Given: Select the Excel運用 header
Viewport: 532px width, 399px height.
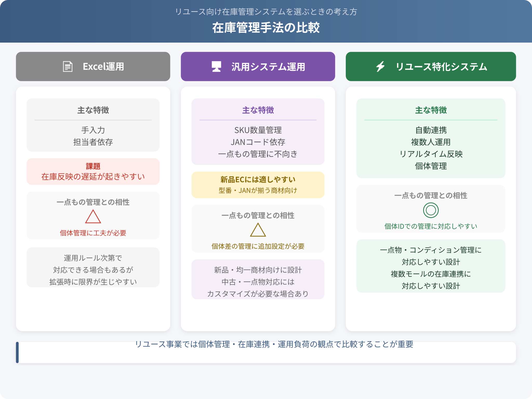Looking at the screenshot, I should pyautogui.click(x=93, y=66).
